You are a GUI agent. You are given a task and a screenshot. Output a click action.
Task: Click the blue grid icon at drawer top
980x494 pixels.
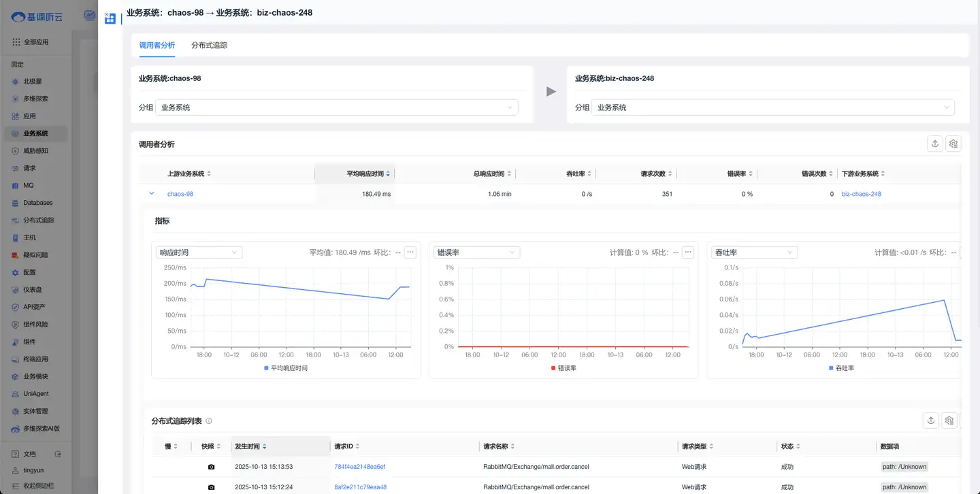click(x=110, y=18)
